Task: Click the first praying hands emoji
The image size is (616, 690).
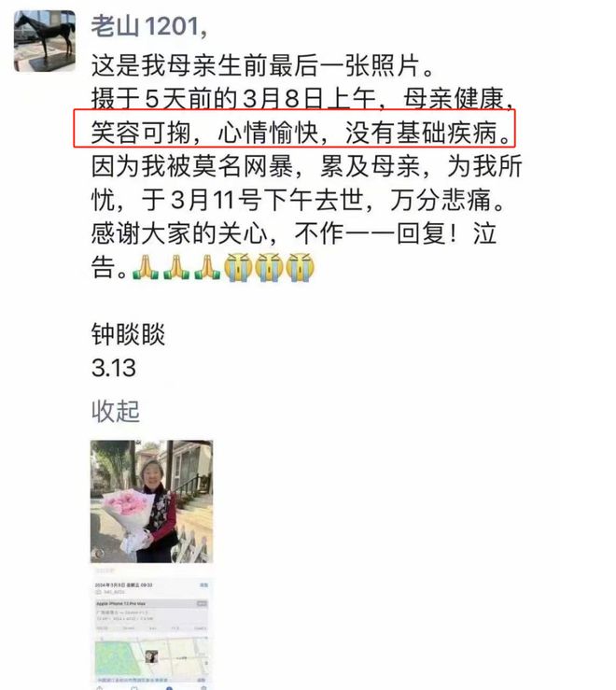Action: click(x=146, y=267)
